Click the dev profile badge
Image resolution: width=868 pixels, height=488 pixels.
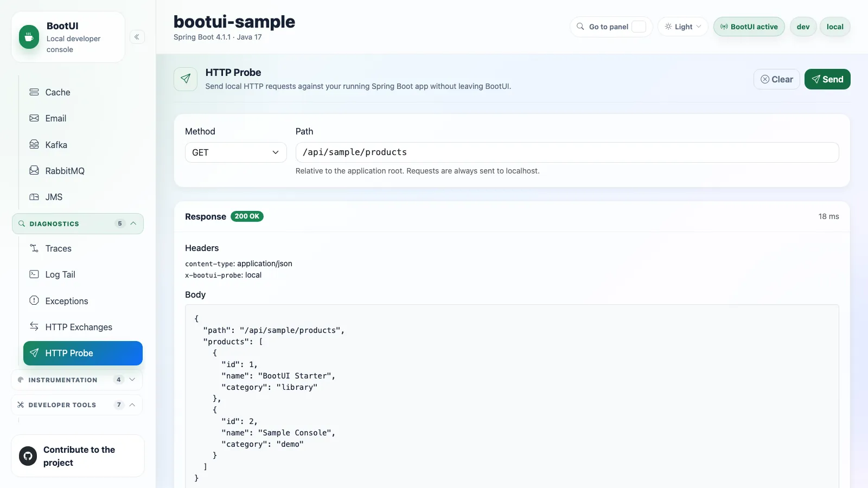click(803, 27)
